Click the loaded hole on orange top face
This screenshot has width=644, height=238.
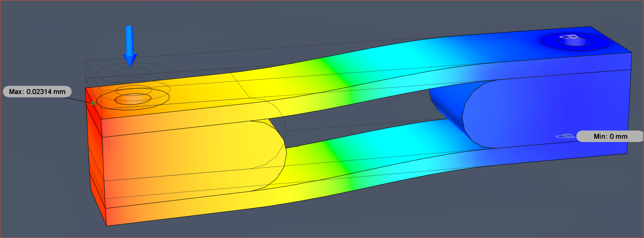click(x=133, y=99)
